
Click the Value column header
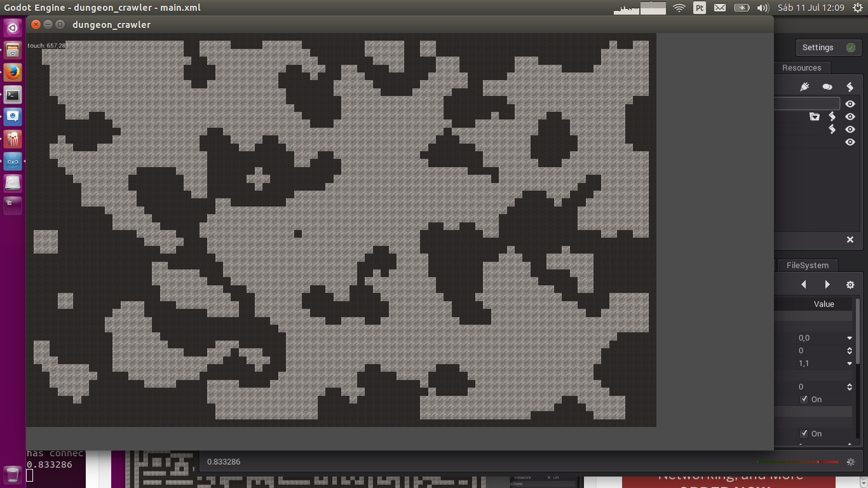click(824, 304)
